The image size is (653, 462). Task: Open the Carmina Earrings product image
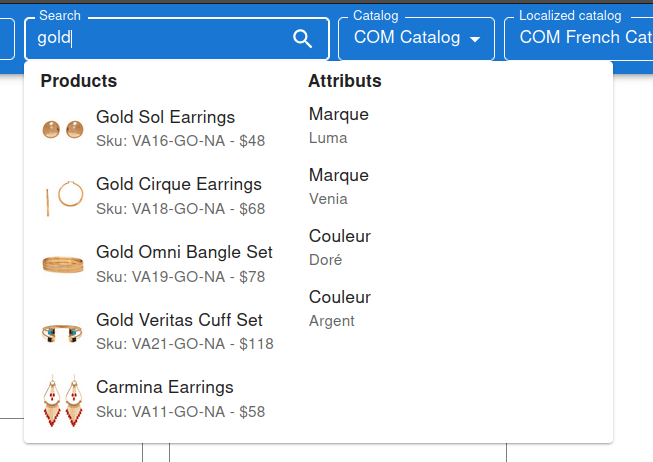[x=62, y=400]
